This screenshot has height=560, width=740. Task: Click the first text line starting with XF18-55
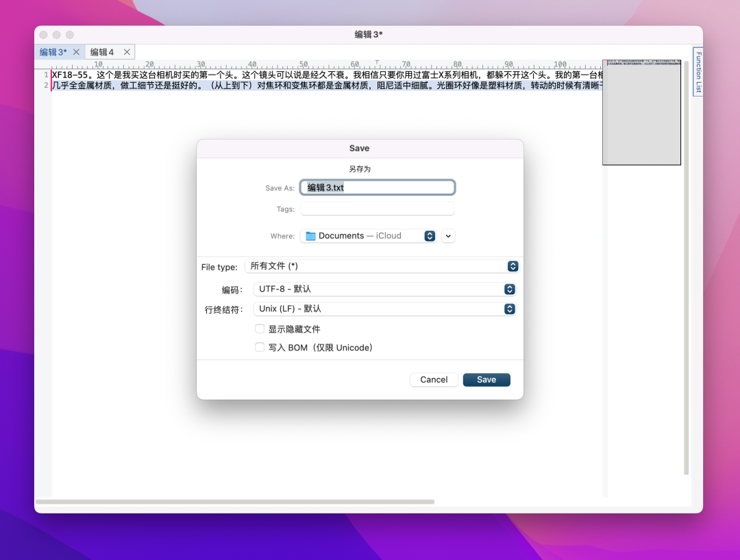(327, 75)
